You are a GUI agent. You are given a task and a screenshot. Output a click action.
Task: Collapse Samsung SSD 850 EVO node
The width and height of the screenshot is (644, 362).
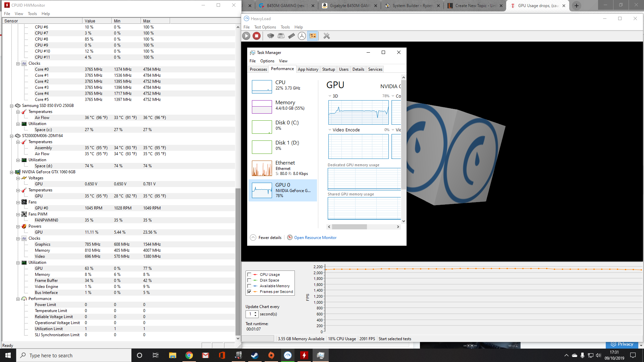tap(12, 106)
